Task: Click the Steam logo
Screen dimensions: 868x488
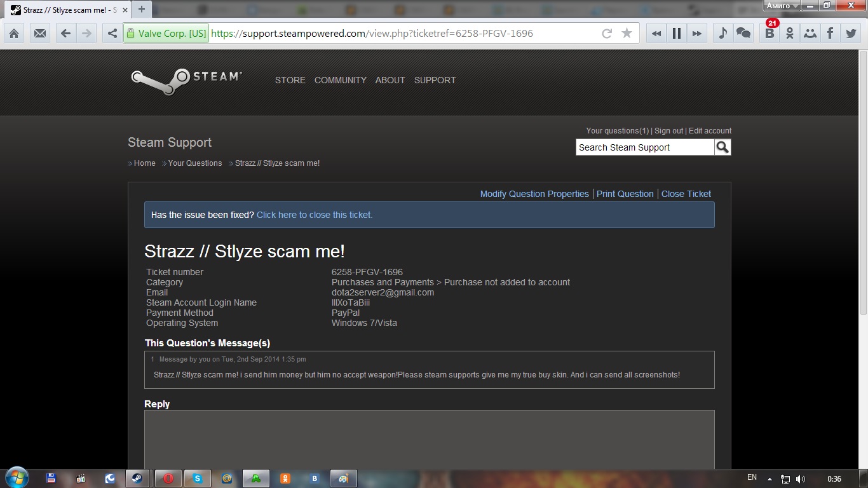Action: (186, 81)
